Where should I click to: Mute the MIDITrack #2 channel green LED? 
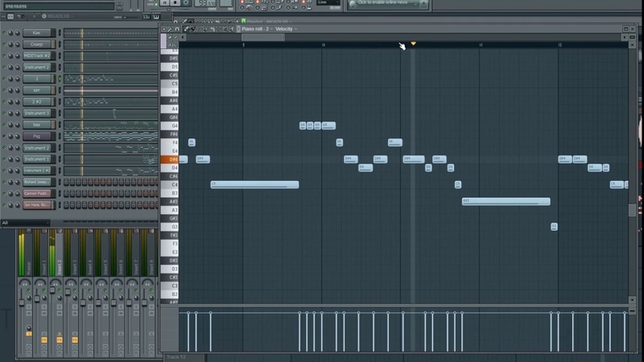coord(4,56)
